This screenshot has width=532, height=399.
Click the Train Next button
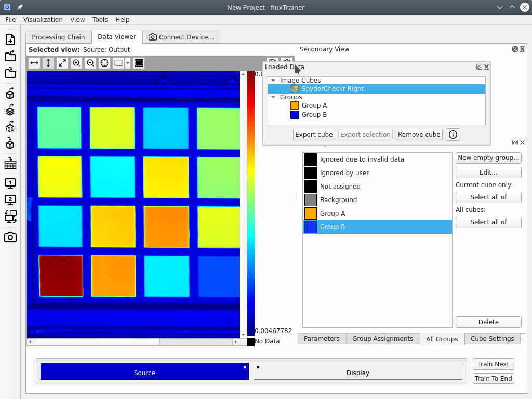(x=494, y=364)
